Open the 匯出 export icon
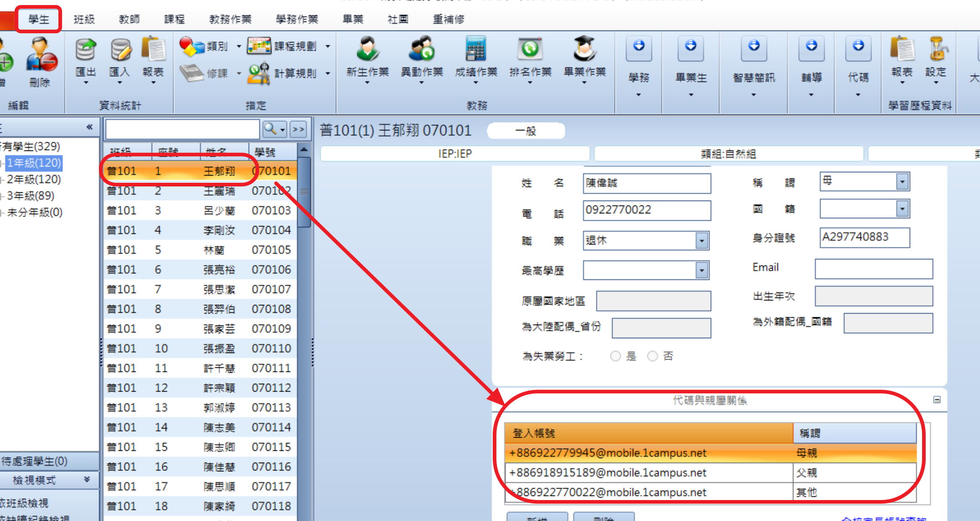 (86, 50)
